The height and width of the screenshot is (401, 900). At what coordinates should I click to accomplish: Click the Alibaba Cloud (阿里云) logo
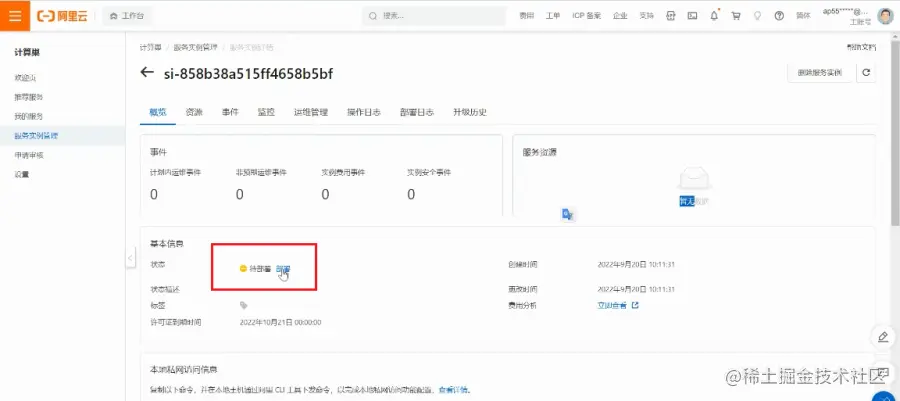(x=62, y=16)
